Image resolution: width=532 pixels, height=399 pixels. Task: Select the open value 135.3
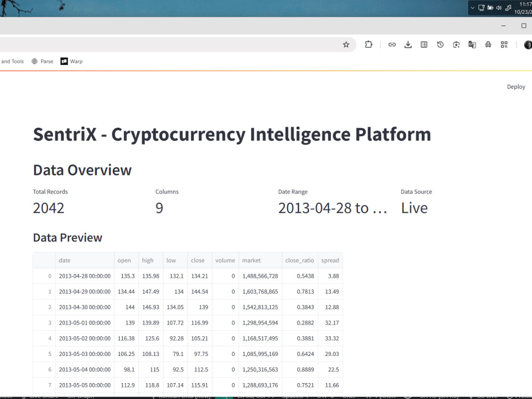(x=126, y=276)
